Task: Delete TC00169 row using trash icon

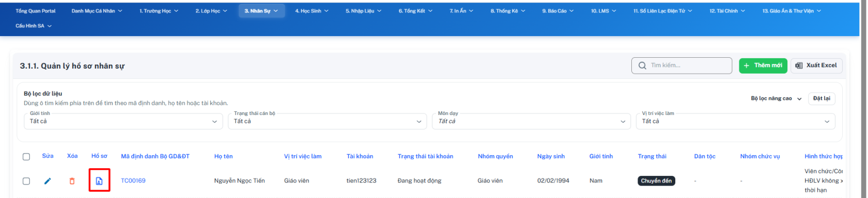Action: (x=72, y=181)
